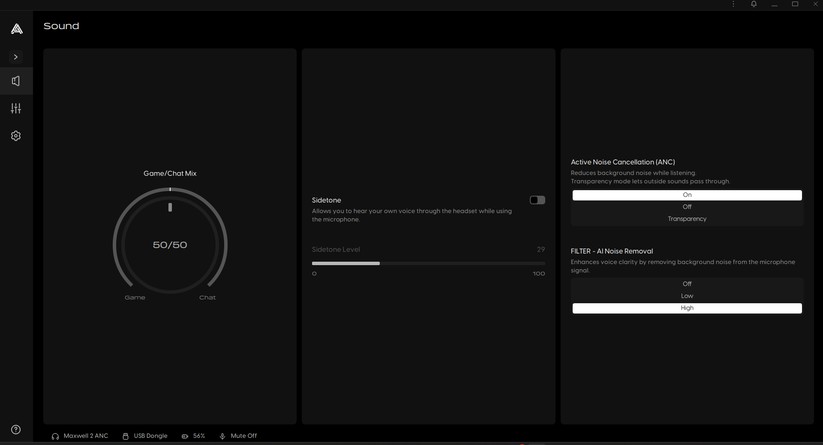
Task: Click the battery level icon at 56%
Action: click(x=185, y=436)
